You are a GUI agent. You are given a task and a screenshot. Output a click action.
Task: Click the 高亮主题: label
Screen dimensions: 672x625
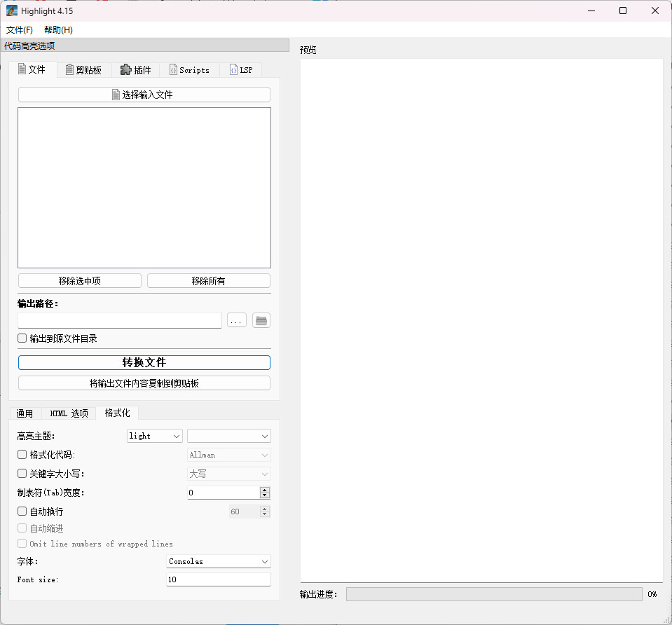point(36,436)
